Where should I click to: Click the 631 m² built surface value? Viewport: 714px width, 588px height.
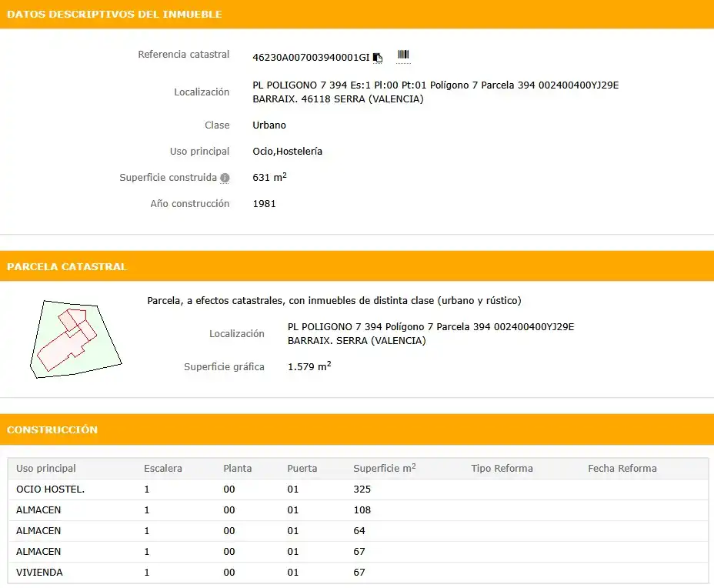[269, 177]
